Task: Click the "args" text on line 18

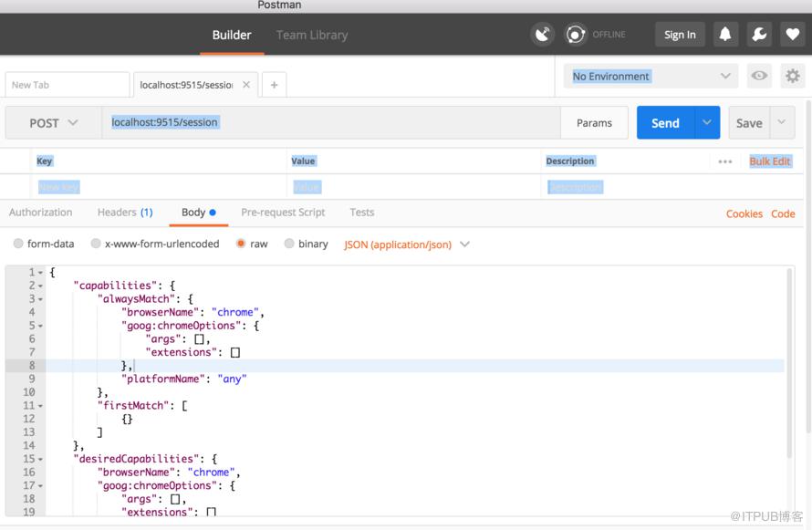Action: [x=139, y=500]
